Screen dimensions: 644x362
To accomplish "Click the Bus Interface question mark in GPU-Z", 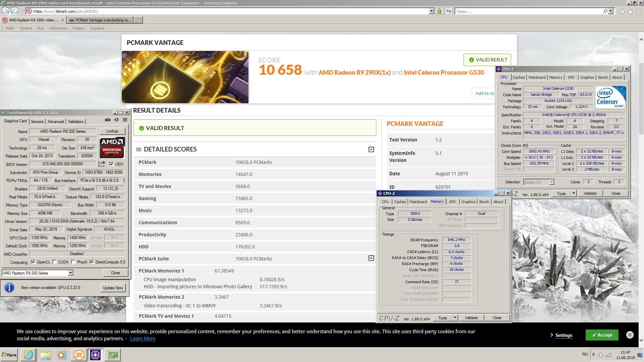I will click(x=124, y=180).
